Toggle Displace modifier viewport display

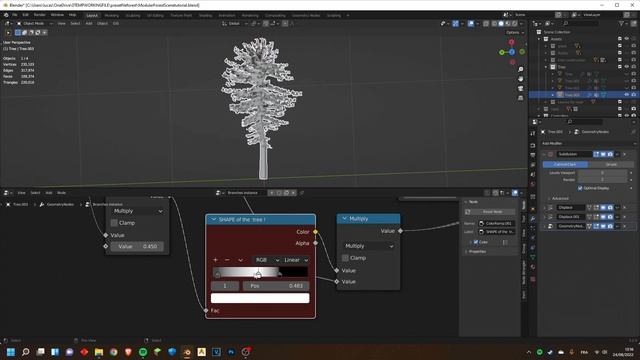point(603,208)
